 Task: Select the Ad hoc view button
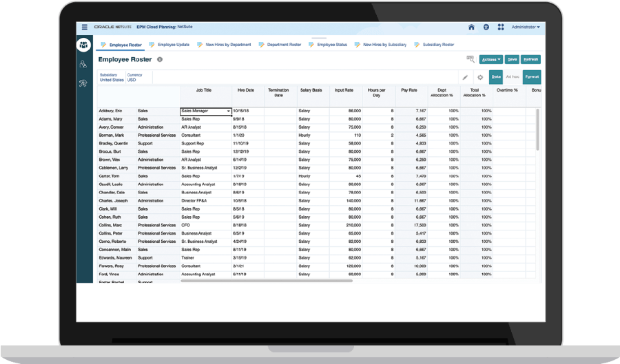tap(513, 77)
